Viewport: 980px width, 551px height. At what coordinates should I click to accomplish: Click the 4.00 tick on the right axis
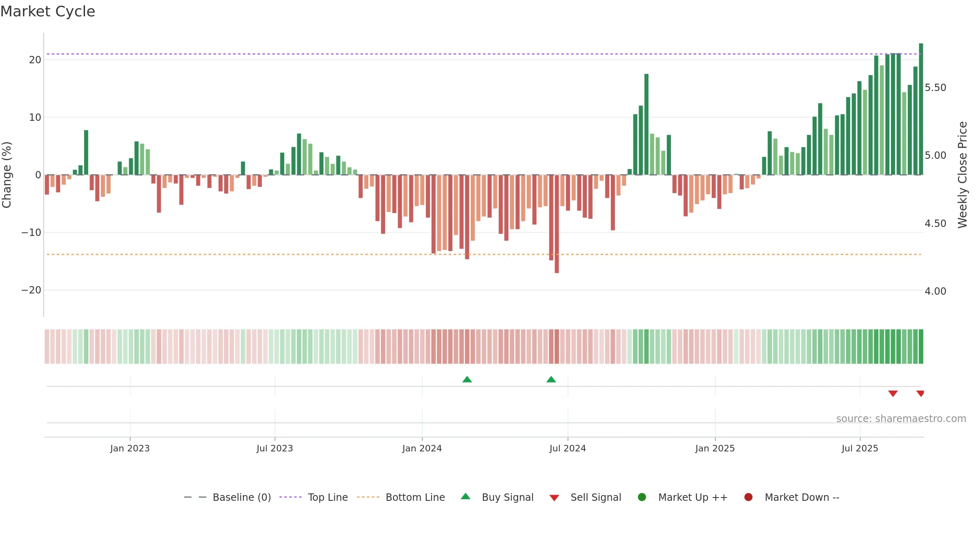tap(935, 291)
